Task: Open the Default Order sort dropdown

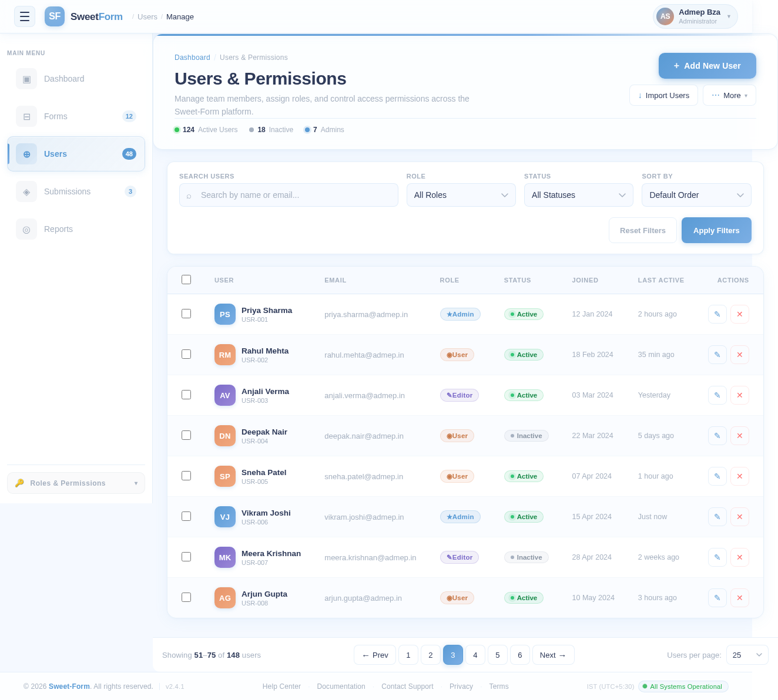Action: pos(696,195)
